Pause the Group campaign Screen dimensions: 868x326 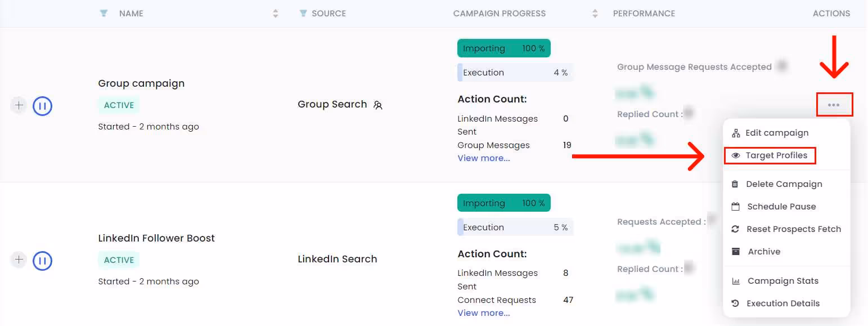tap(42, 105)
